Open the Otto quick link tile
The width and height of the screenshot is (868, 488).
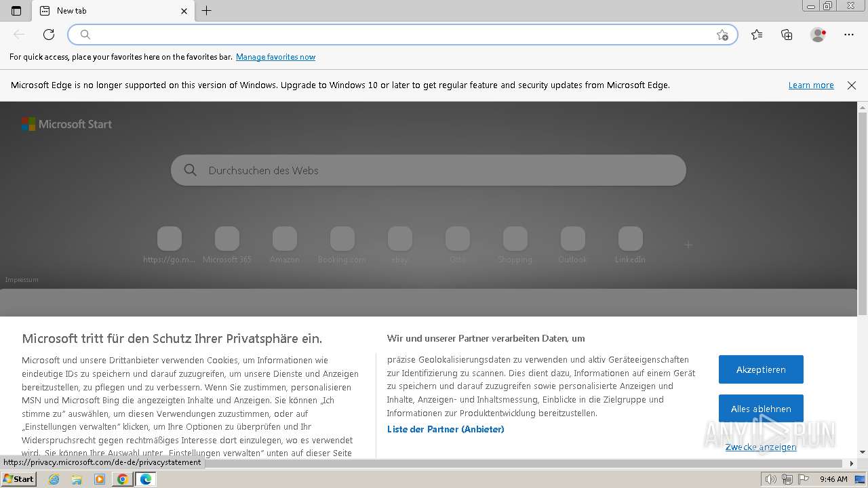click(458, 245)
